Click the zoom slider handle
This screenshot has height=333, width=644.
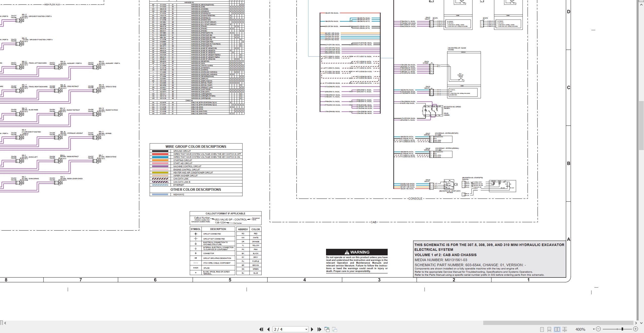(622, 329)
